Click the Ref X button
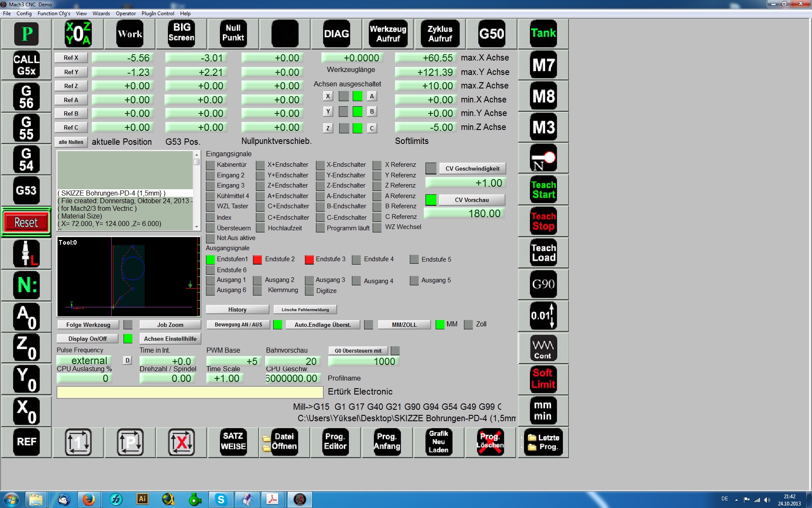 coord(71,58)
